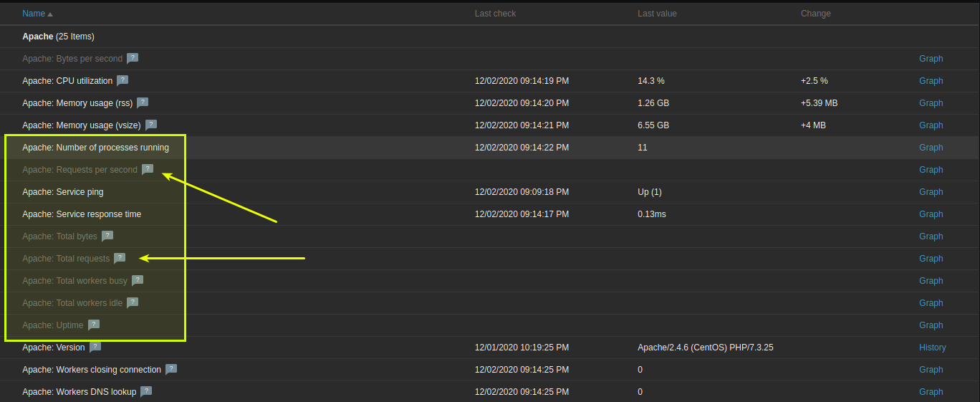
Task: Show help icon for Apache: Memory usage (rss)
Action: pos(143,102)
